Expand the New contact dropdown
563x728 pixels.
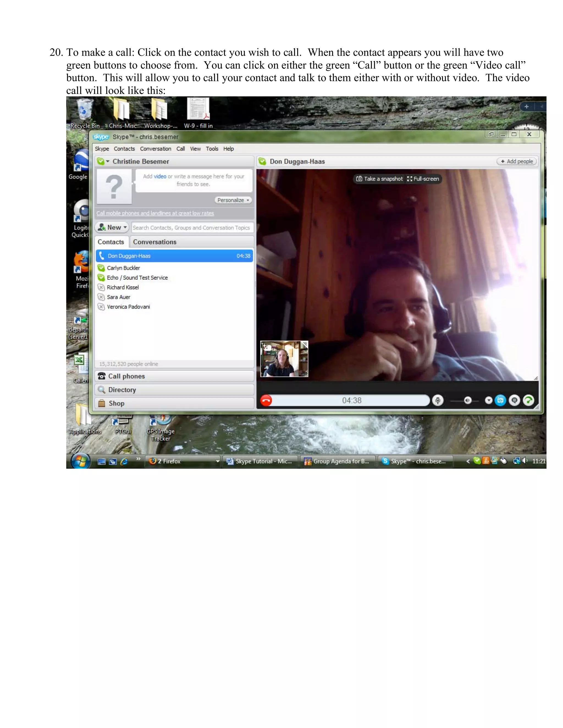click(x=112, y=228)
